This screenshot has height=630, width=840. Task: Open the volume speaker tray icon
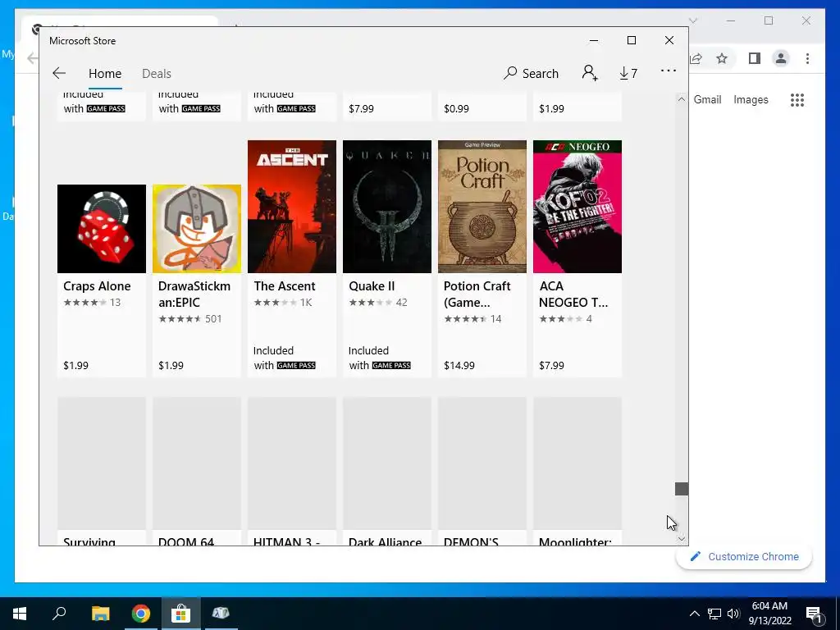734,614
